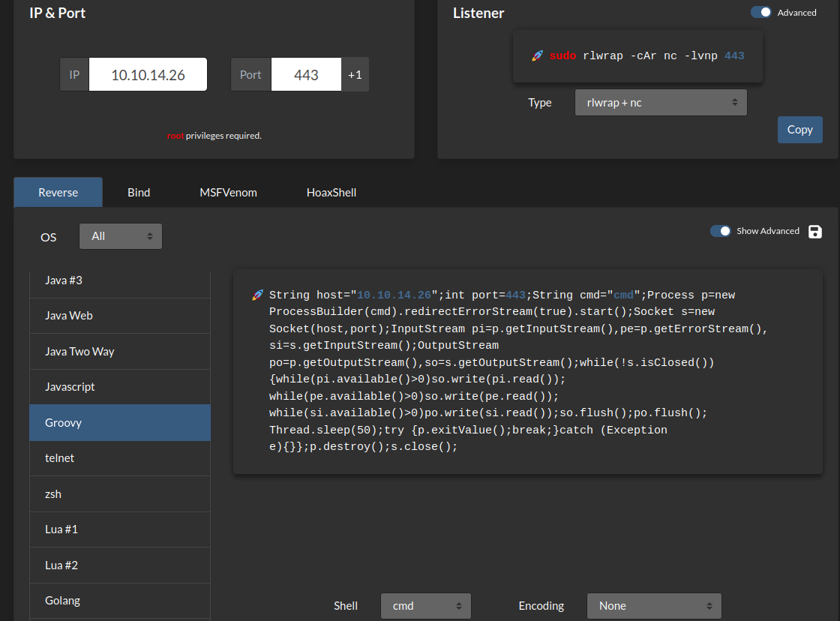Toggle the Listener Advanced switch

coord(760,12)
